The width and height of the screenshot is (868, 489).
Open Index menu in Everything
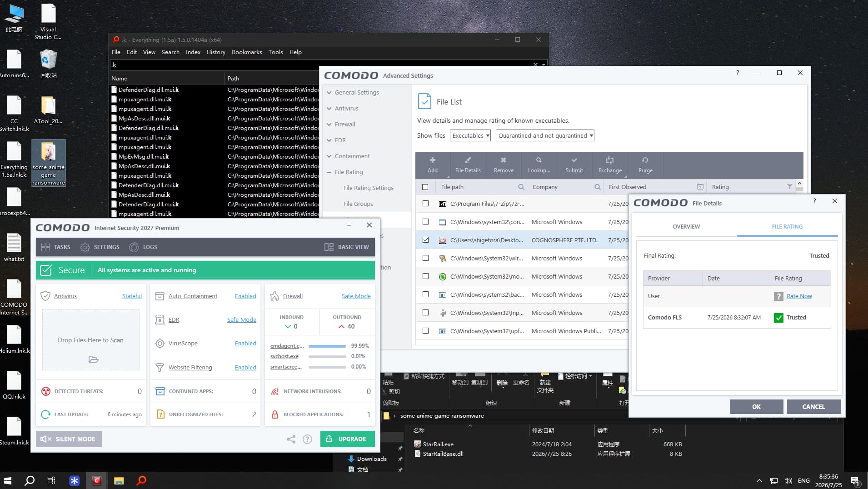193,52
